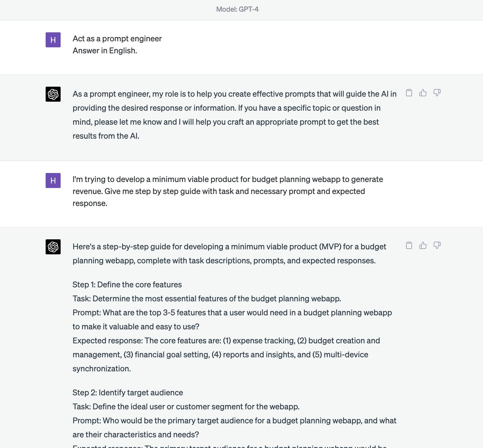Viewport: 483px width, 448px height.
Task: Copy the step-by-step guide reply
Action: pyautogui.click(x=409, y=245)
